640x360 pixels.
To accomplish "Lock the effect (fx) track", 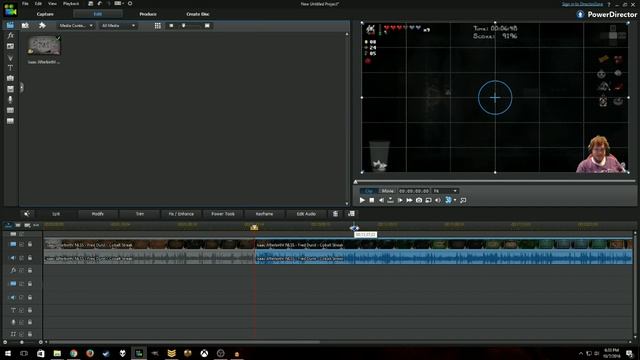I will point(30,270).
